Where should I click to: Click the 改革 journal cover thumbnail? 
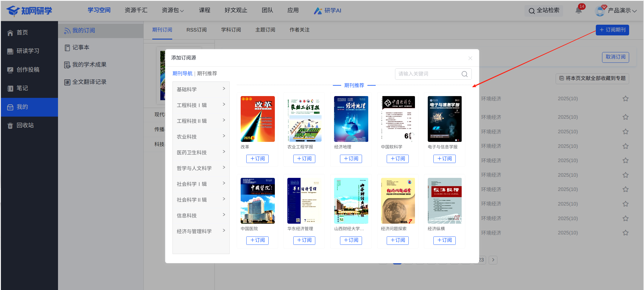coord(258,119)
